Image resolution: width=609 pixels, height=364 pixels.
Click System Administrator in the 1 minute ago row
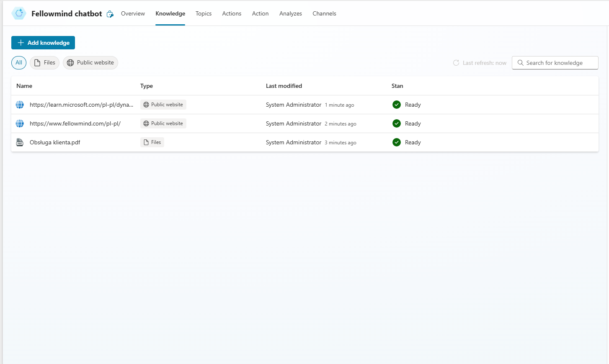[294, 105]
